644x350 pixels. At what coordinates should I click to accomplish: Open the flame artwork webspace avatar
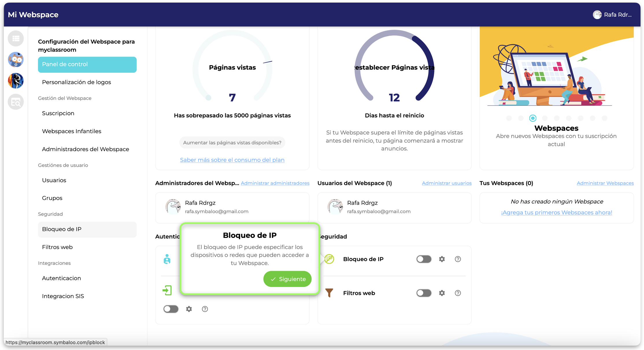pos(16,81)
